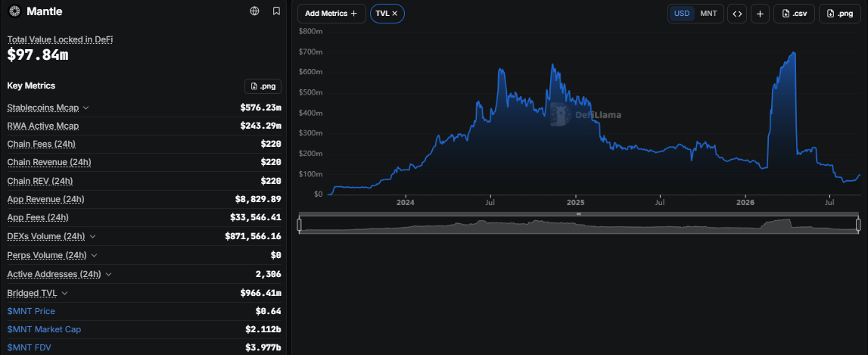This screenshot has width=868, height=355.
Task: Export the chart as .png
Action: click(x=840, y=14)
